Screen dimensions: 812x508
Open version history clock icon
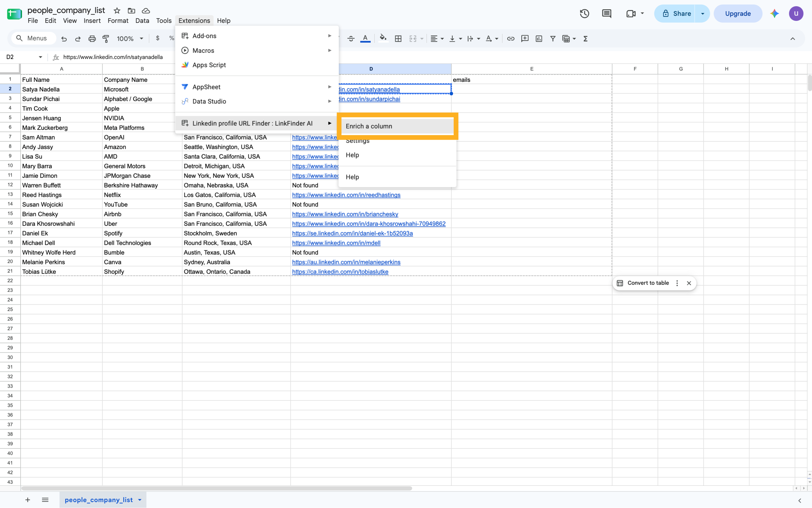coord(584,14)
